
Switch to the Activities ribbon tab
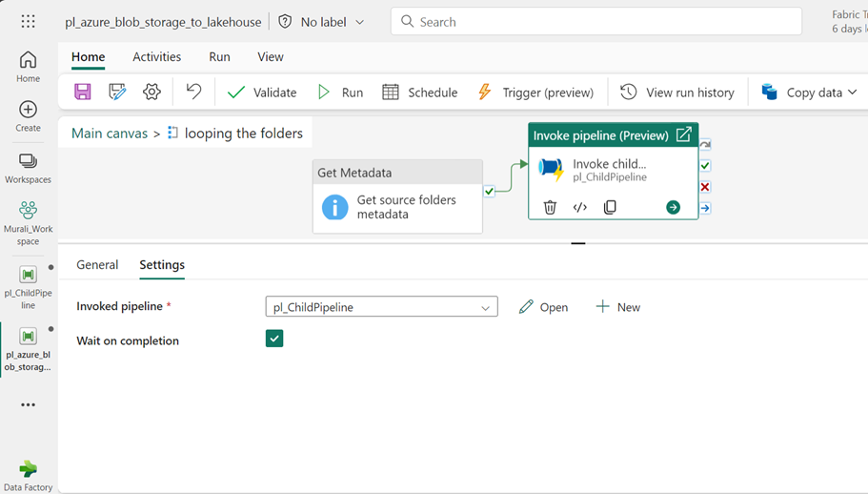156,57
